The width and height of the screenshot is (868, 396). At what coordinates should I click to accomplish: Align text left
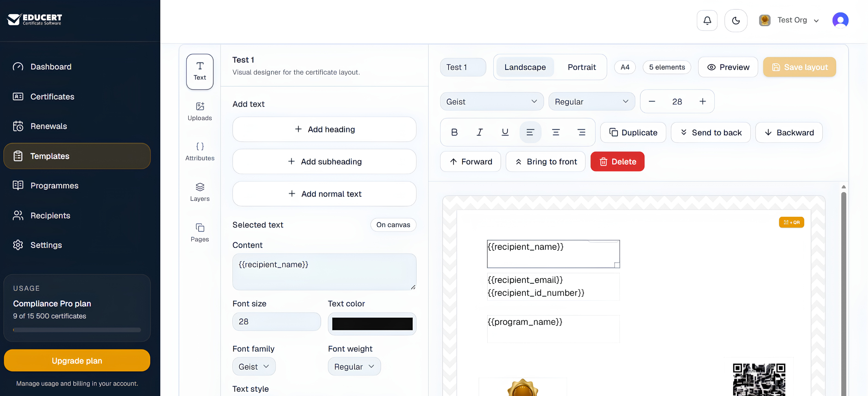pyautogui.click(x=530, y=132)
